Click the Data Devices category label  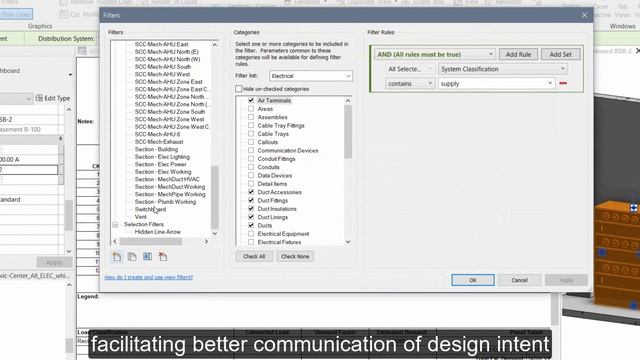click(275, 176)
